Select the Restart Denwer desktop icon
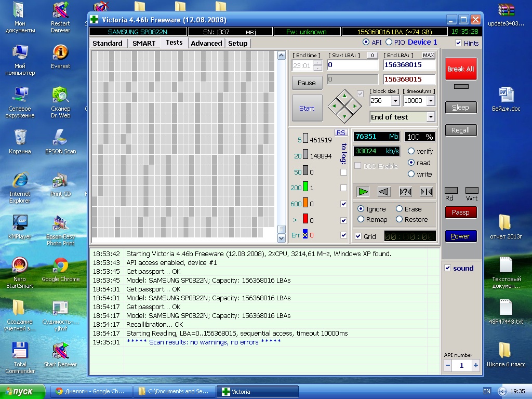 click(x=60, y=17)
